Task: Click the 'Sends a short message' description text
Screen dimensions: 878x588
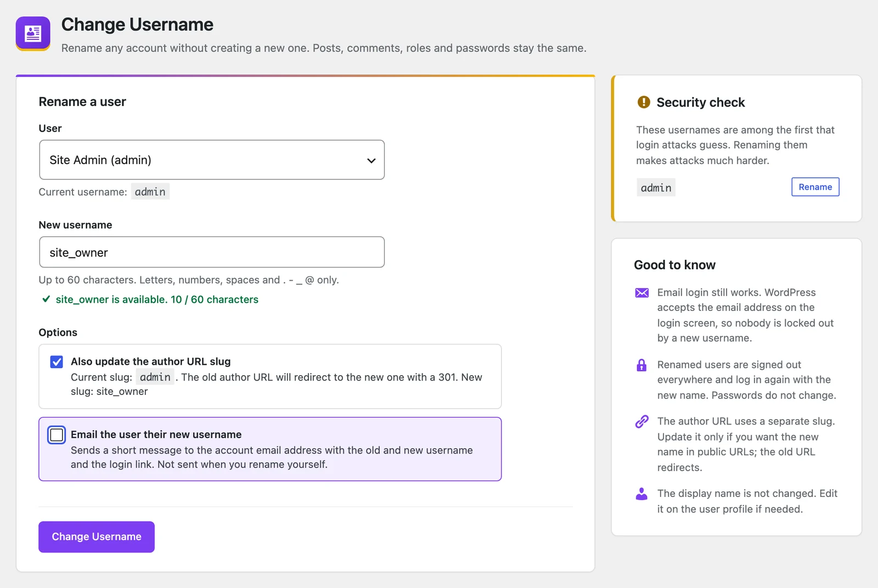Action: pos(272,457)
